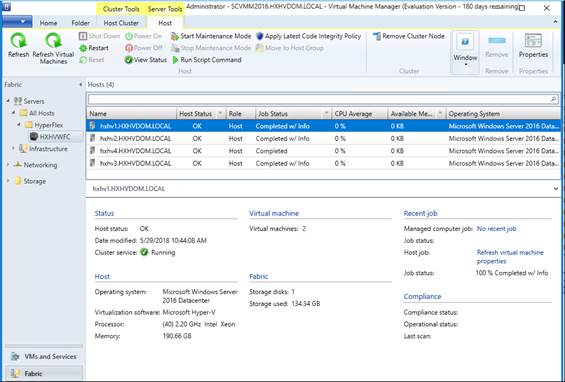The width and height of the screenshot is (565, 382).
Task: Sort by the Name column header
Action: point(131,114)
